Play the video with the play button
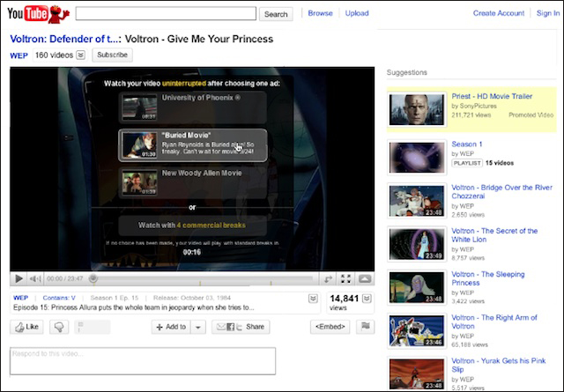 (x=19, y=278)
